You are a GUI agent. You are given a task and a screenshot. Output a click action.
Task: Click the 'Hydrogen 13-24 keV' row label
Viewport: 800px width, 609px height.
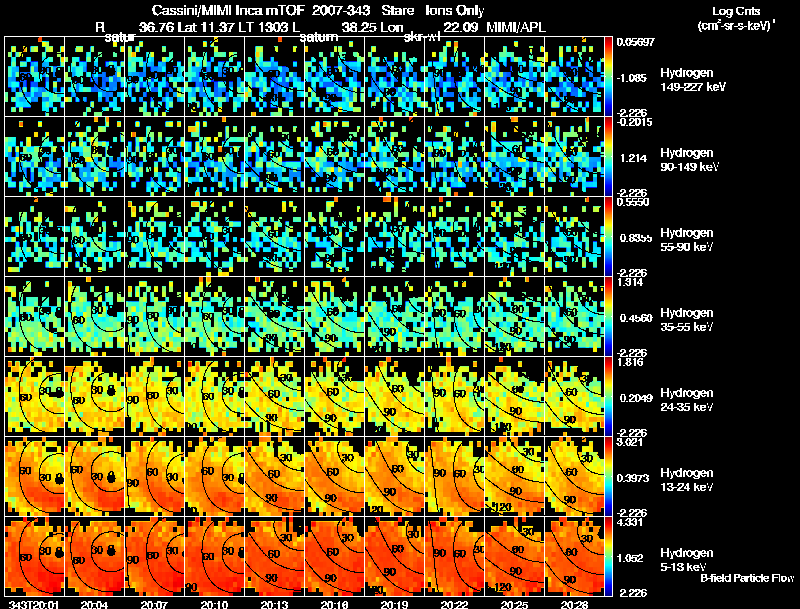[x=687, y=480]
